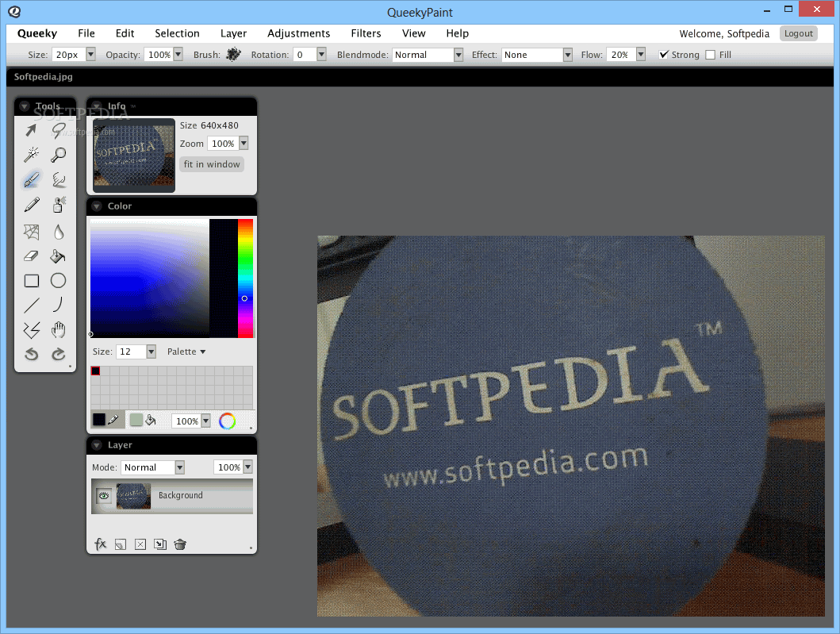Image resolution: width=840 pixels, height=634 pixels.
Task: Open the View menu
Action: [413, 33]
